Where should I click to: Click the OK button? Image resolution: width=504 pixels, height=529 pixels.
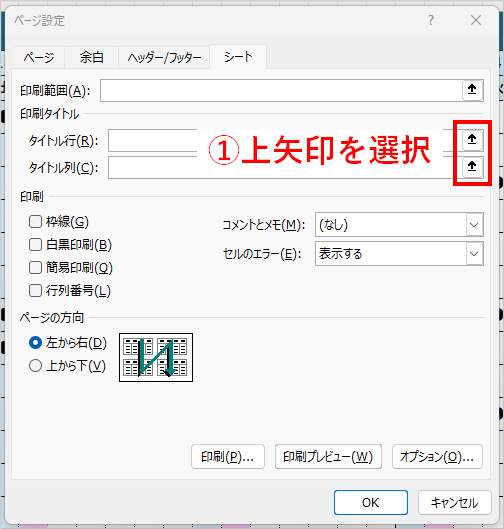coord(371,503)
